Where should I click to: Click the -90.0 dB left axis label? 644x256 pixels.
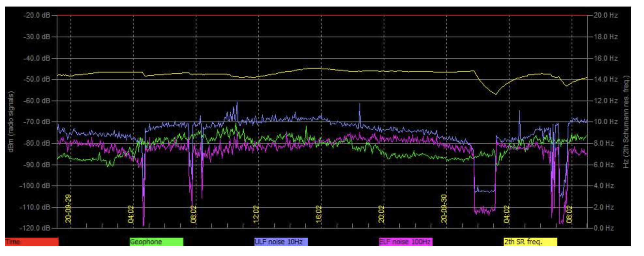point(37,165)
